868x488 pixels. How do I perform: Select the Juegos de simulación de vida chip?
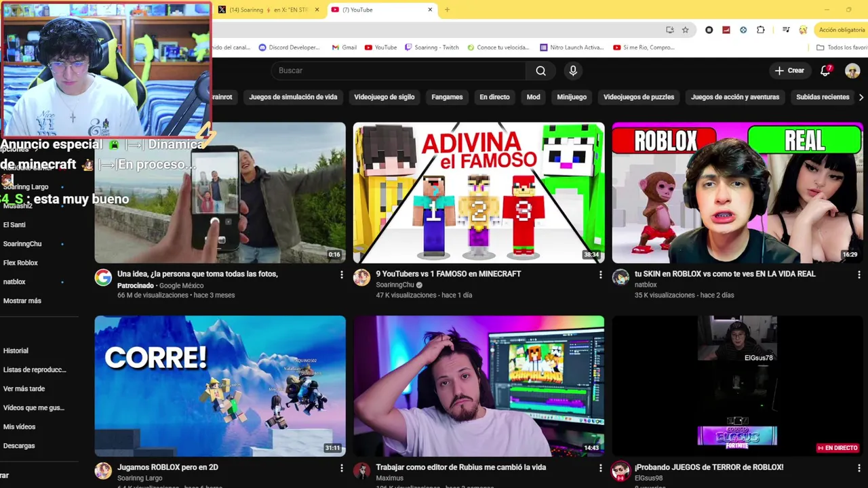(x=293, y=97)
